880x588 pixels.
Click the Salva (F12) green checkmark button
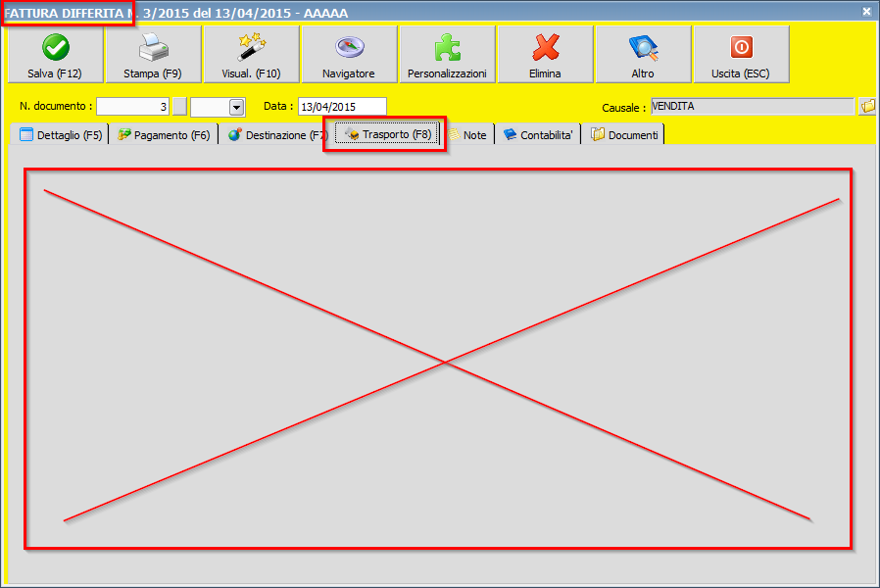55,55
